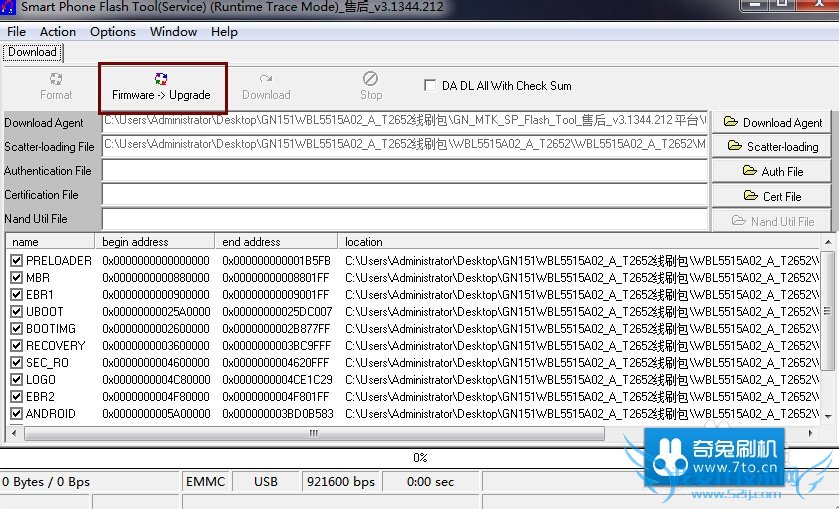Image resolution: width=839 pixels, height=509 pixels.
Task: Click the vertical scrollbar up arrow
Action: tap(827, 242)
